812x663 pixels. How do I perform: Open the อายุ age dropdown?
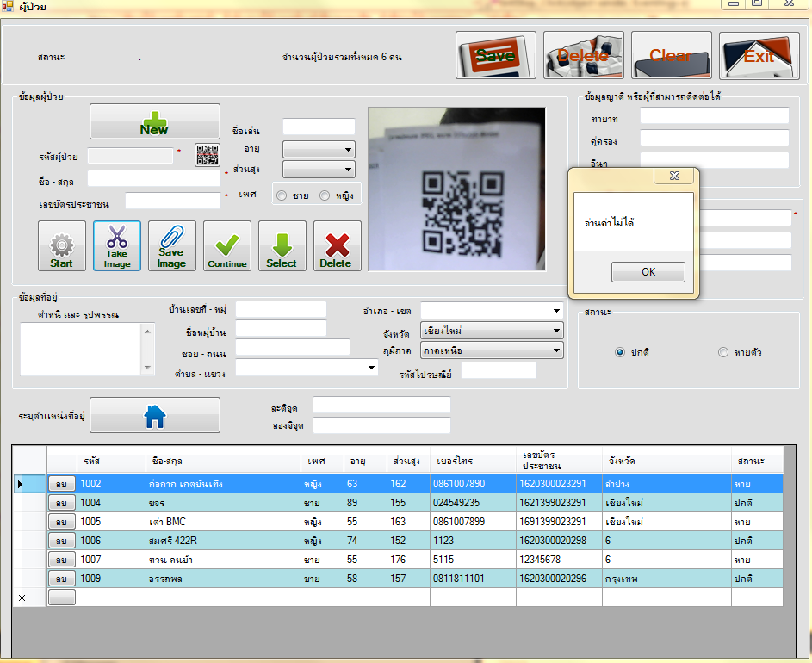319,150
